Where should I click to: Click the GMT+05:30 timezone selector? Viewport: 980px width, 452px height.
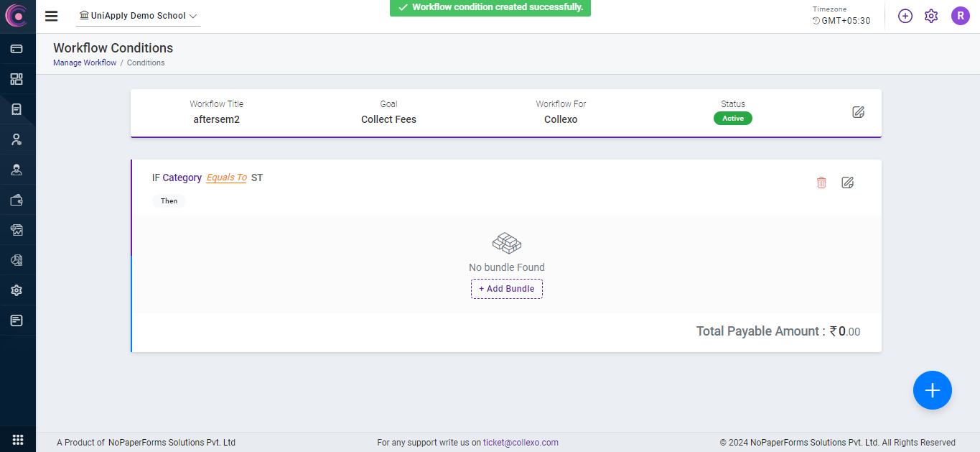click(x=841, y=21)
